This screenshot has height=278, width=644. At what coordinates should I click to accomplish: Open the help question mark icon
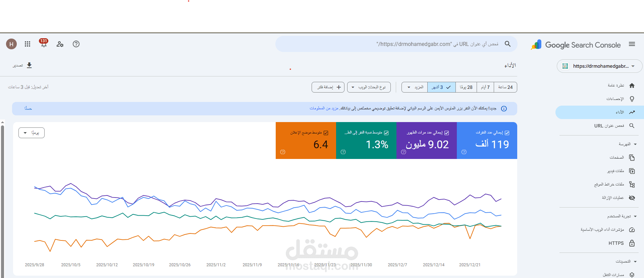click(76, 44)
